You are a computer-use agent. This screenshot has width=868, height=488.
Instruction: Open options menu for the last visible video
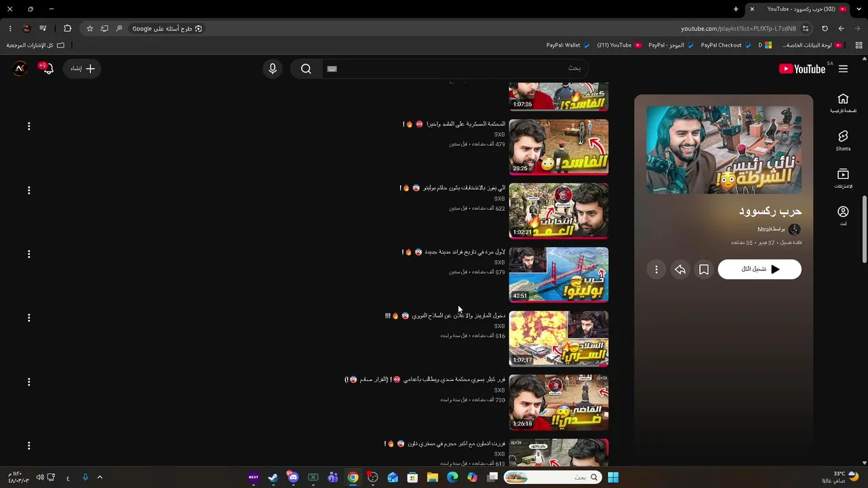(x=28, y=445)
